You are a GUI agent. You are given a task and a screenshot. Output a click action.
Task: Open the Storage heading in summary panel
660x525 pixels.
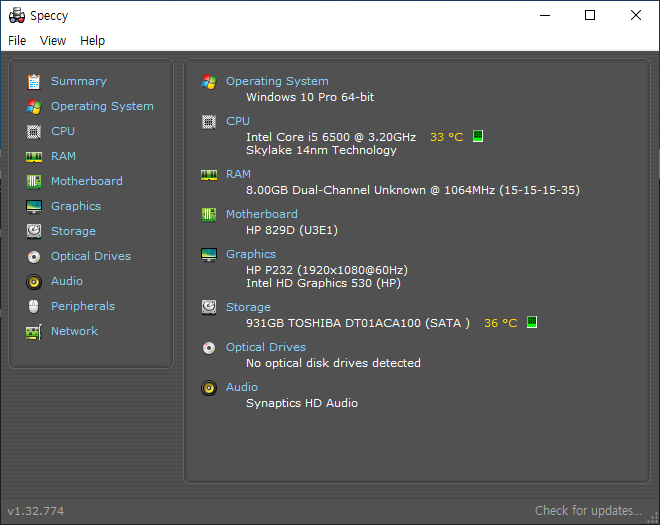coord(248,307)
